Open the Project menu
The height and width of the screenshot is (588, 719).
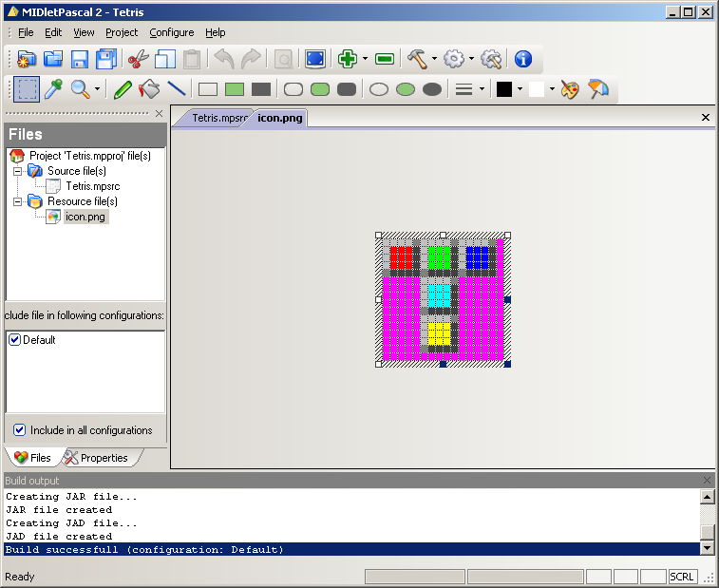(x=122, y=32)
